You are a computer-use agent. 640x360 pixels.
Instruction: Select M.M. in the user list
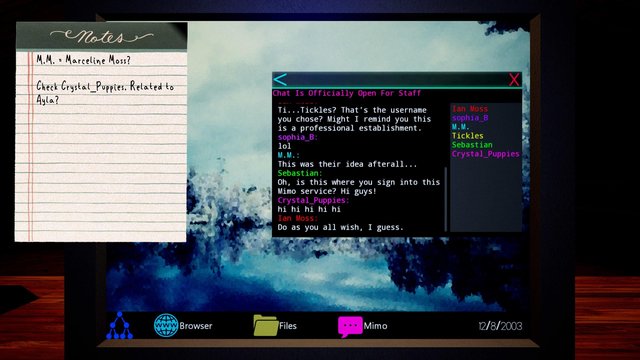coord(460,127)
